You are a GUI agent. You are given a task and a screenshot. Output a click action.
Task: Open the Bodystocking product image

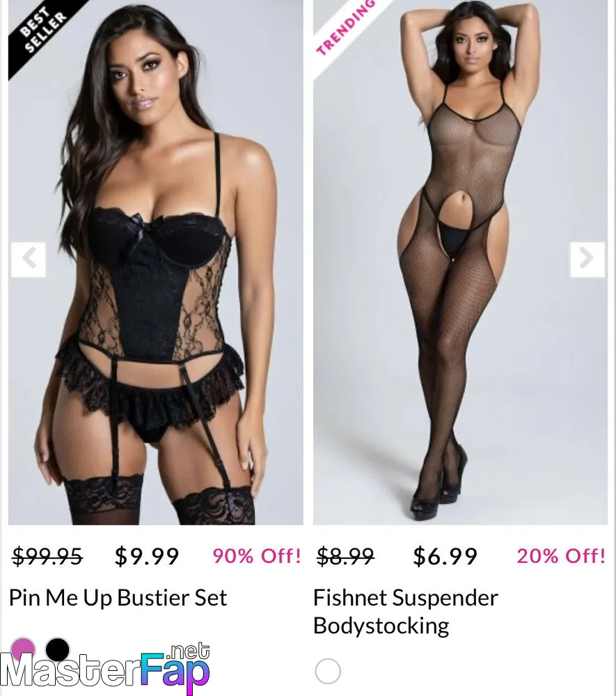(460, 262)
